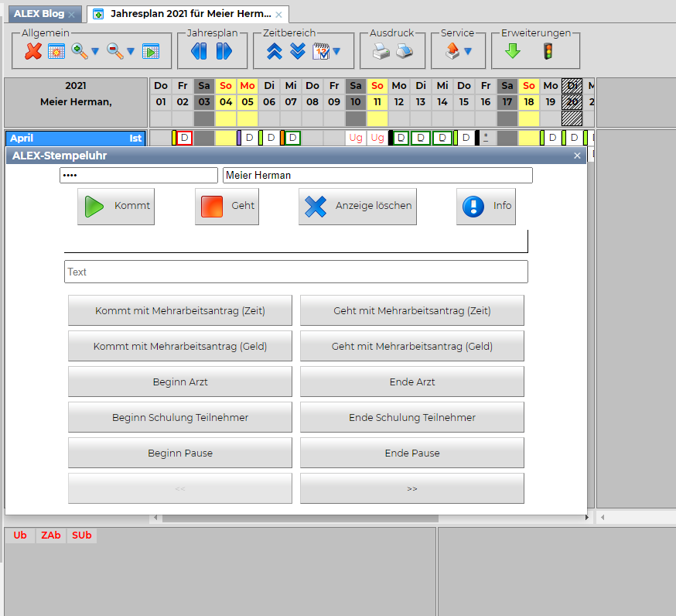Click the Beginn Pause button

pos(179,453)
